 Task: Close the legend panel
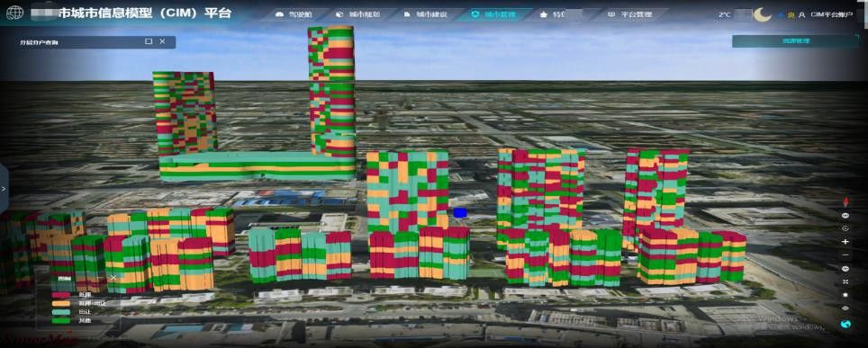113,277
